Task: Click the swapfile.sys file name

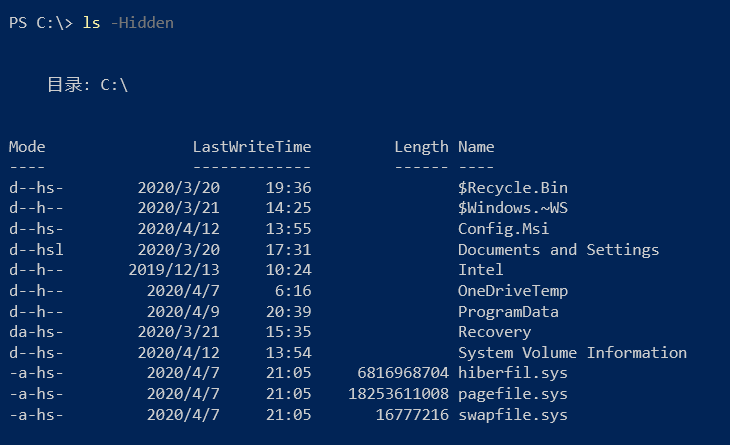Action: (x=513, y=414)
